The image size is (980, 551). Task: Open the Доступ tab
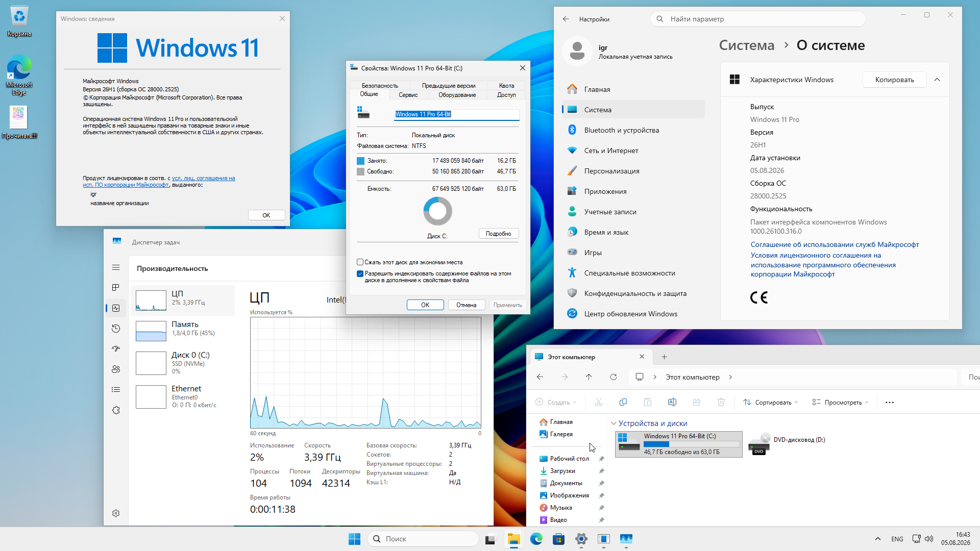(506, 95)
